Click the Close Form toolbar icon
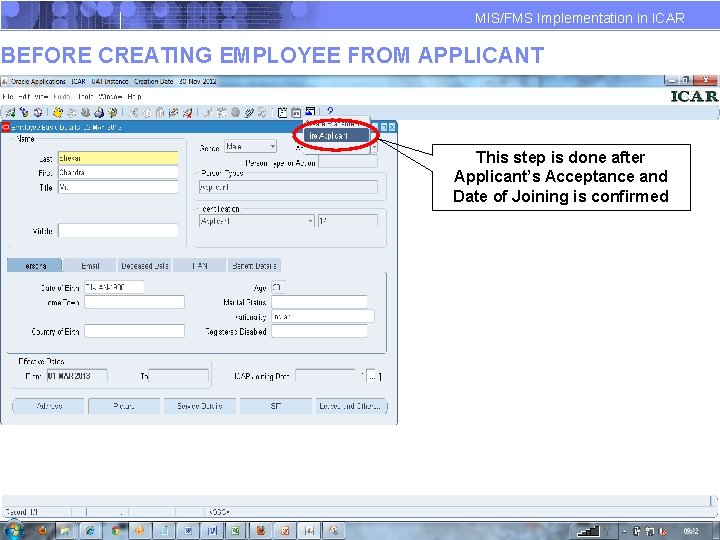This screenshot has height=540, width=720. pos(112,112)
